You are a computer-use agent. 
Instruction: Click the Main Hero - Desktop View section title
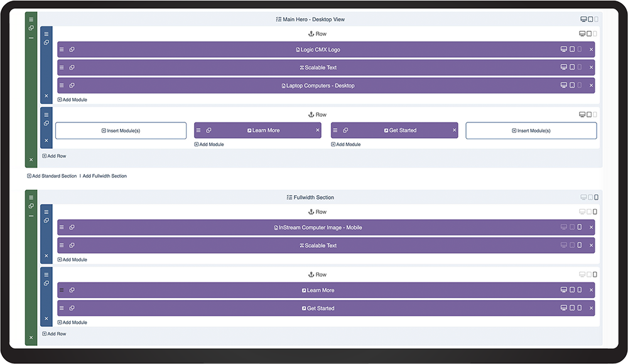(x=310, y=19)
